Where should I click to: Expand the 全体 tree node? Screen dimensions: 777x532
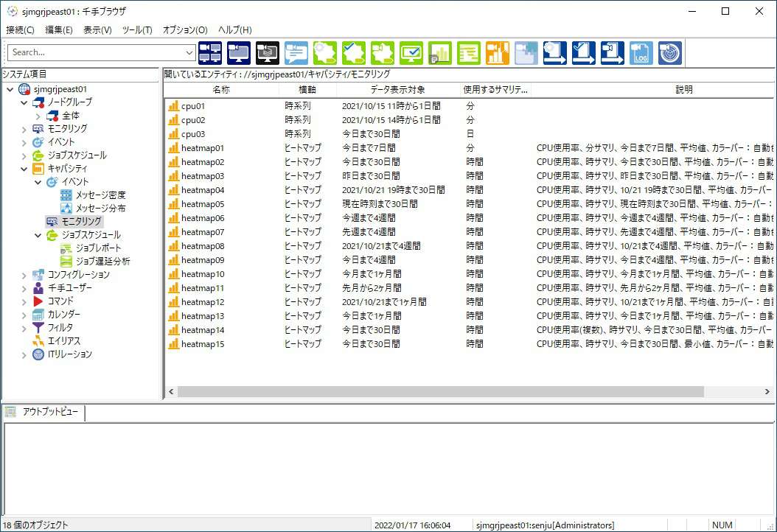tap(38, 116)
